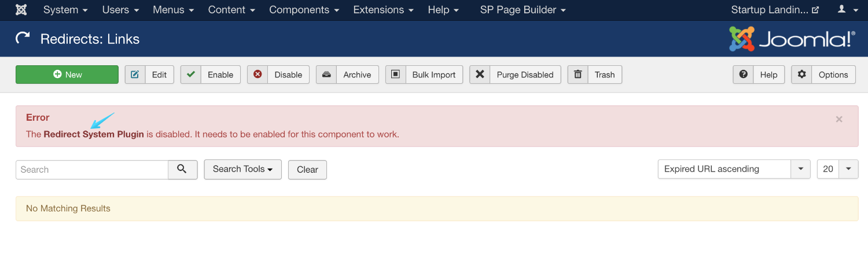868x279 pixels.
Task: Open the Options settings button
Action: click(824, 75)
